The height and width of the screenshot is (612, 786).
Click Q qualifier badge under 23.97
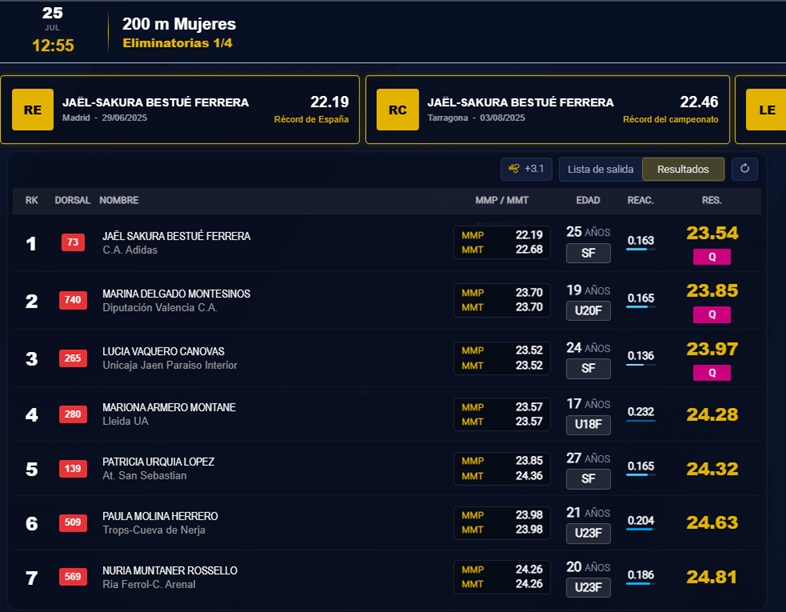click(712, 372)
